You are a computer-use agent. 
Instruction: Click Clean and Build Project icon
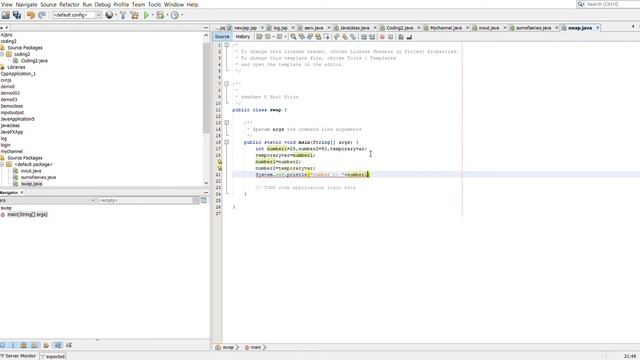[x=134, y=15]
